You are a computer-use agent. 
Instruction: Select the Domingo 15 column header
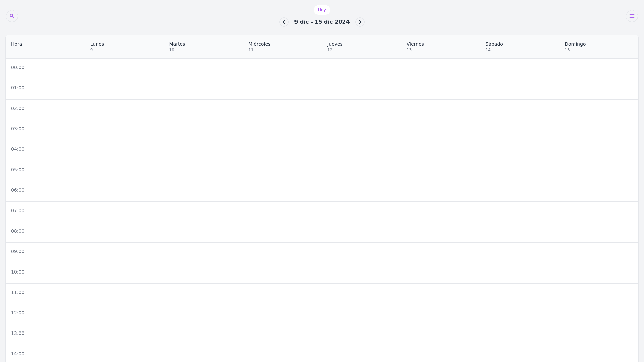[598, 47]
